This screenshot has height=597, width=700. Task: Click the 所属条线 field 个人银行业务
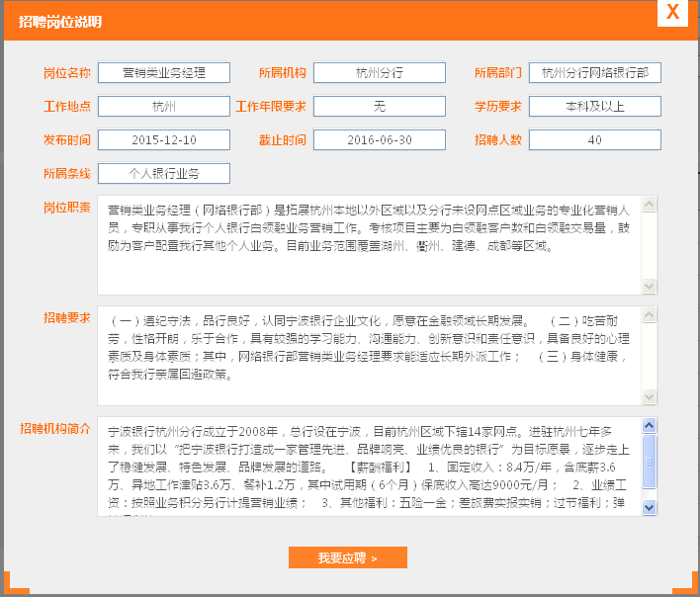click(164, 173)
